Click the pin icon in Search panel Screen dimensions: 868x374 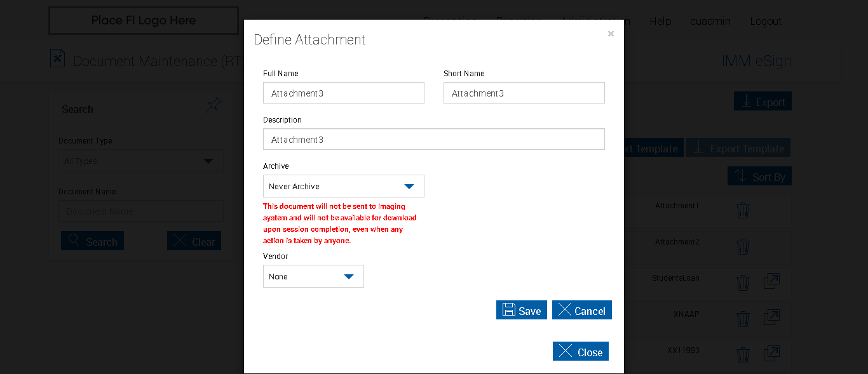point(214,106)
